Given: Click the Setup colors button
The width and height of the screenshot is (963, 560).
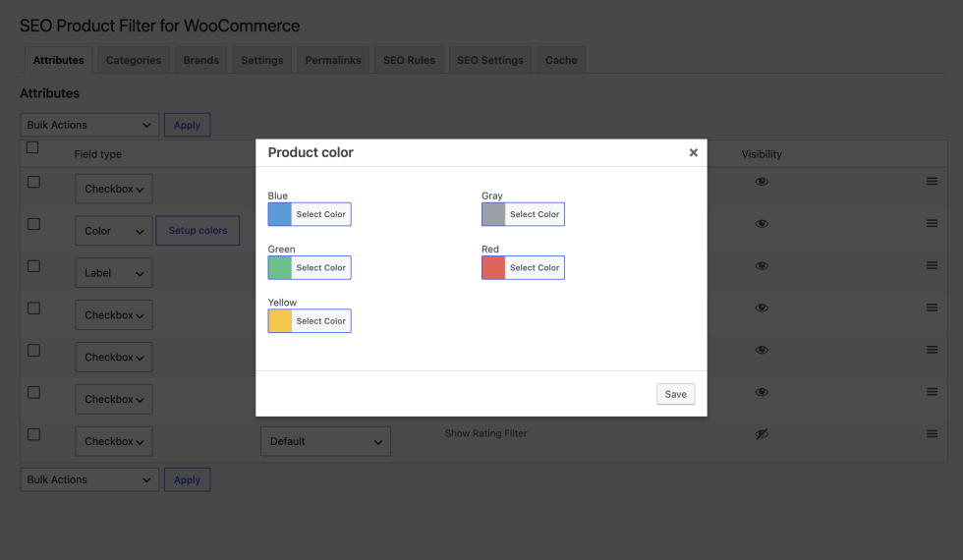Looking at the screenshot, I should click(198, 230).
